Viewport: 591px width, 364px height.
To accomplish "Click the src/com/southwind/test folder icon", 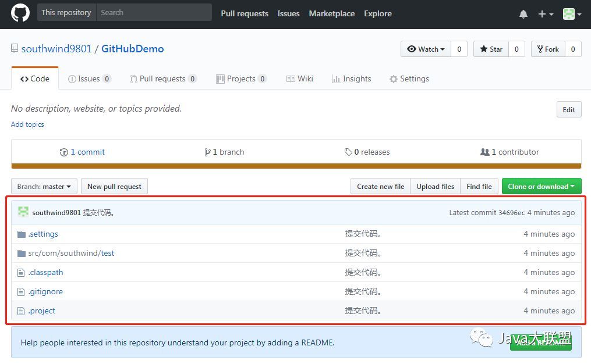I will click(22, 254).
